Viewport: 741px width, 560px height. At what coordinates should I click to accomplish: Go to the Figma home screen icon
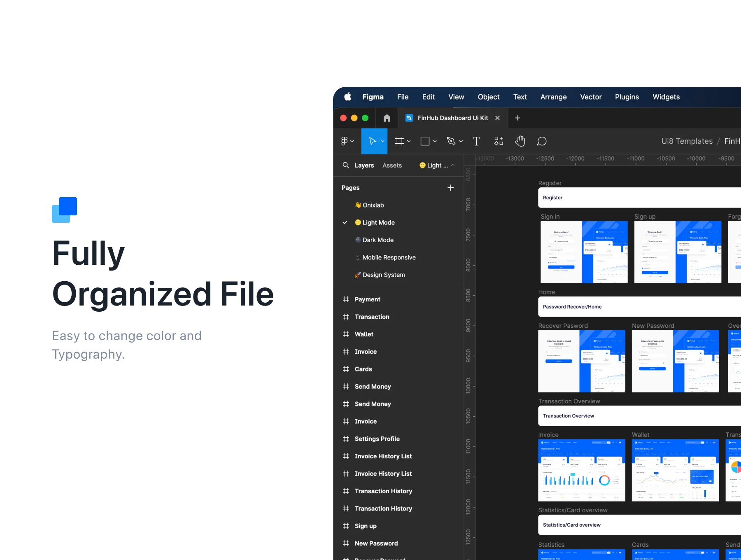click(x=387, y=118)
